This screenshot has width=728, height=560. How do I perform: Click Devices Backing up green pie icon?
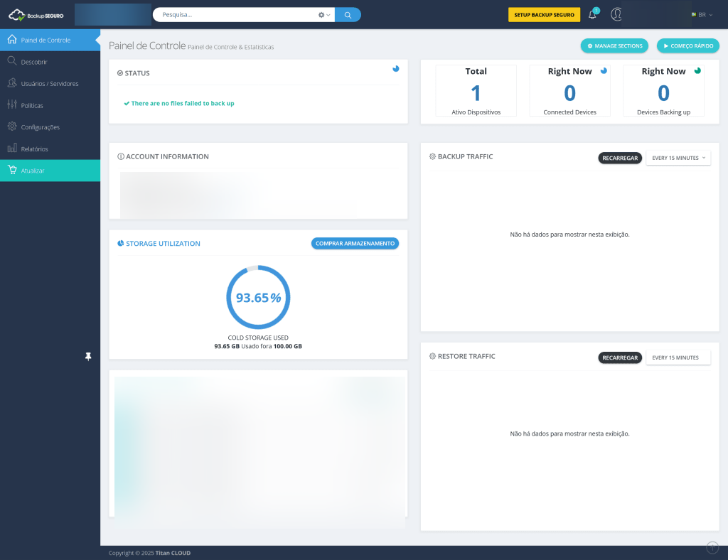coord(697,71)
